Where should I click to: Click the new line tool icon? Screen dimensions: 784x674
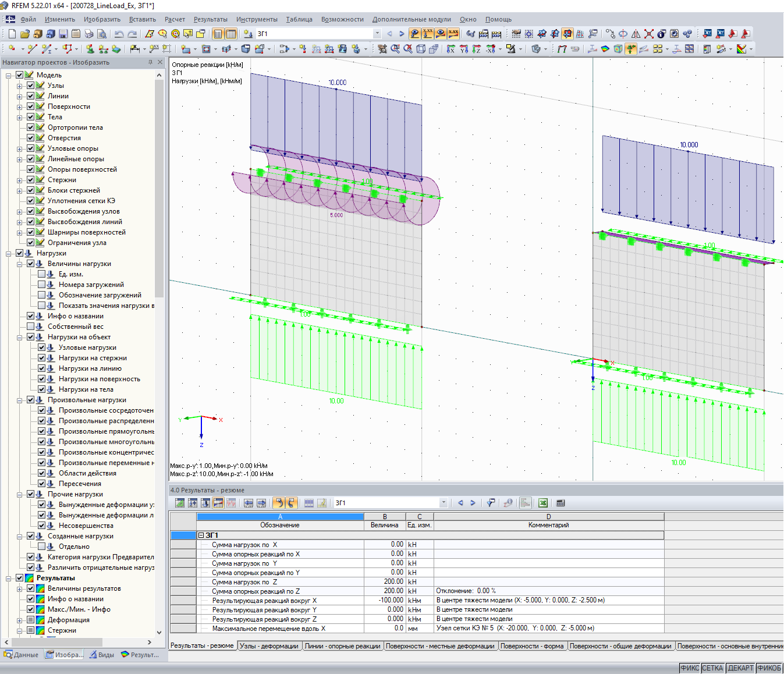pyautogui.click(x=33, y=49)
